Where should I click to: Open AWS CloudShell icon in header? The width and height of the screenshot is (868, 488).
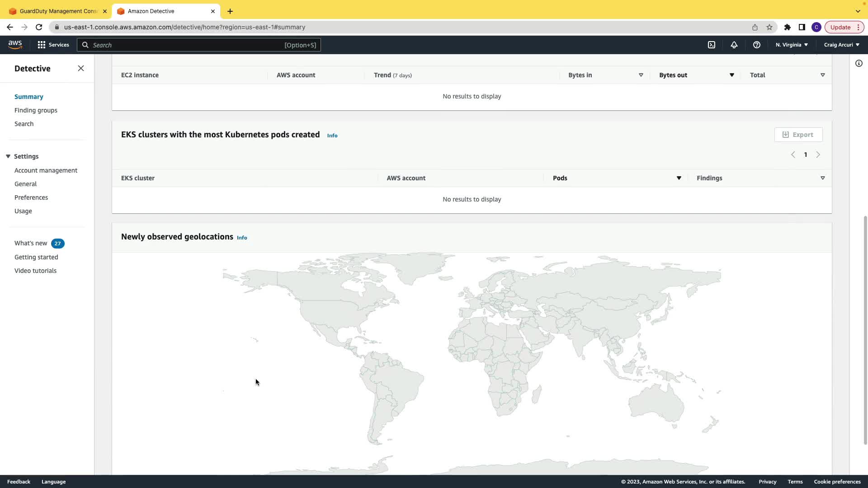coord(712,45)
